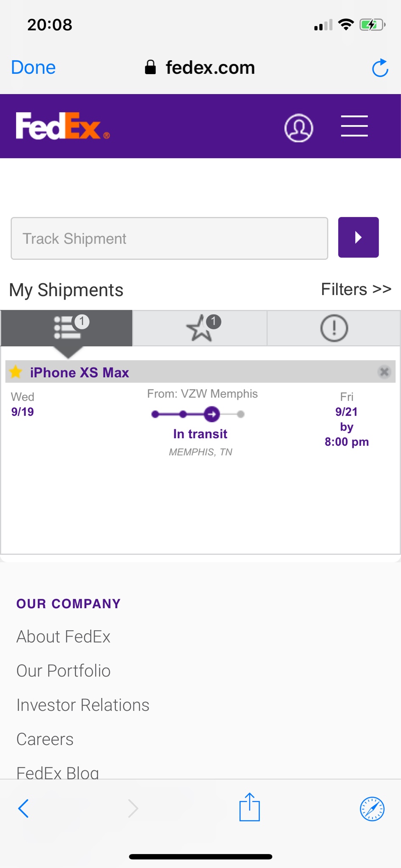The height and width of the screenshot is (868, 401).
Task: Open the user account profile icon
Action: click(299, 128)
